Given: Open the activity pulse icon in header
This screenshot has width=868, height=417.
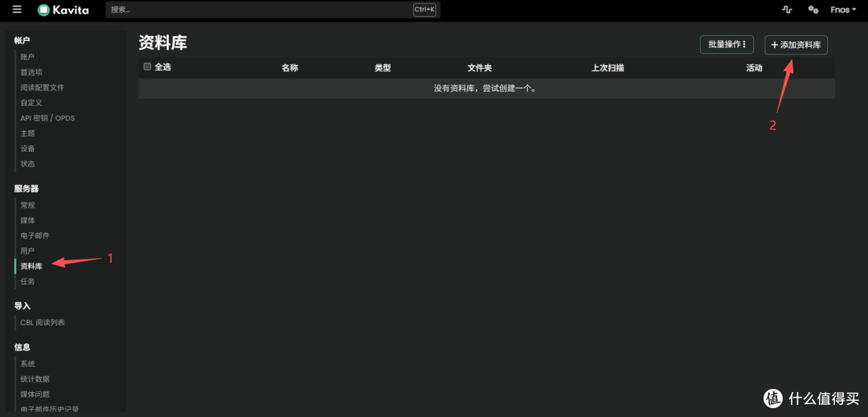Looking at the screenshot, I should click(786, 10).
